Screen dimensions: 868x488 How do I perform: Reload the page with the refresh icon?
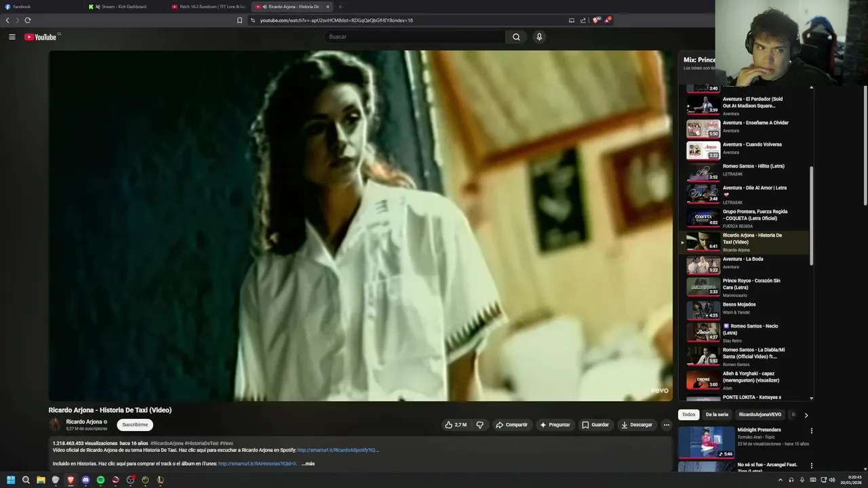[x=28, y=20]
